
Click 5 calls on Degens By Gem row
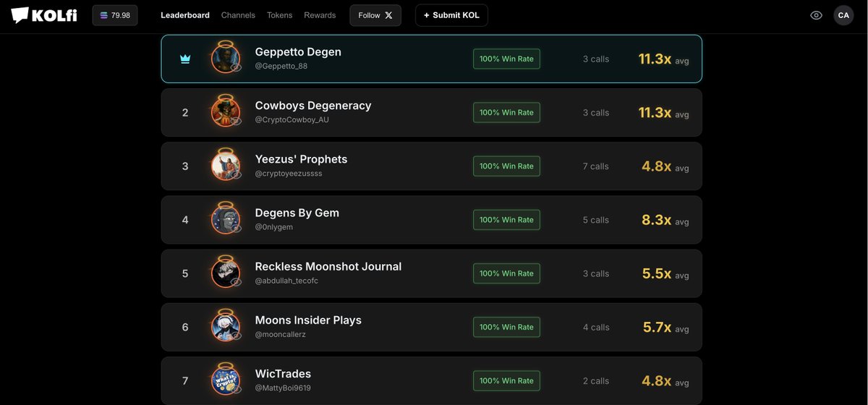pyautogui.click(x=596, y=220)
